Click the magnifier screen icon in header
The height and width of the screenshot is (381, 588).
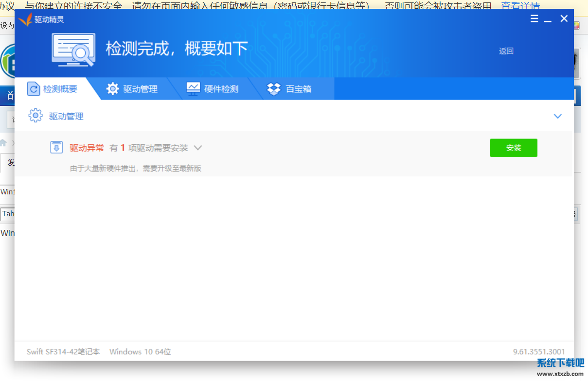click(73, 49)
